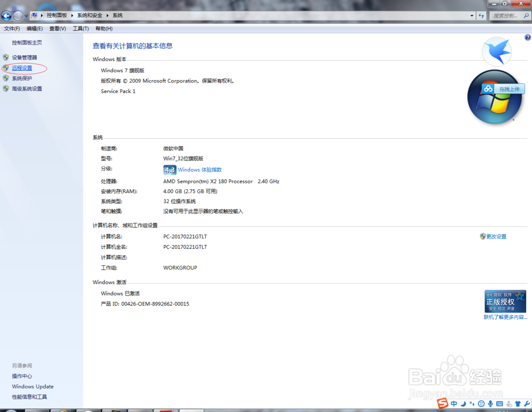Select 系统和安全 in the breadcrumb path
This screenshot has height=412, width=532.
click(x=89, y=15)
